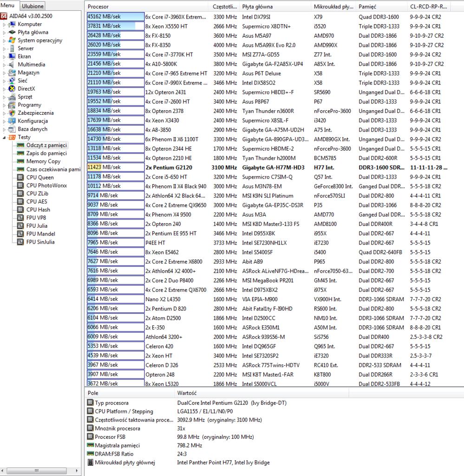Select the Komputer tree icon
This screenshot has width=464, height=476.
(x=13, y=24)
